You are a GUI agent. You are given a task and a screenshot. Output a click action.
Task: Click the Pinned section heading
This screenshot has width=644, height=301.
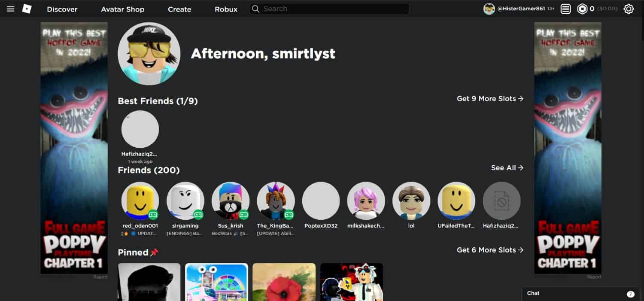(x=133, y=252)
